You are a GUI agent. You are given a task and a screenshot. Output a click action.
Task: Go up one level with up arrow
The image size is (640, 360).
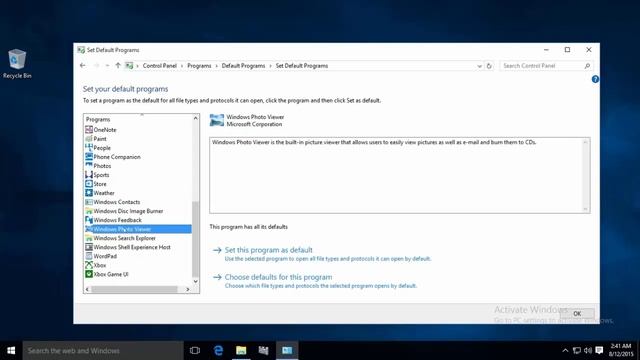tap(118, 65)
